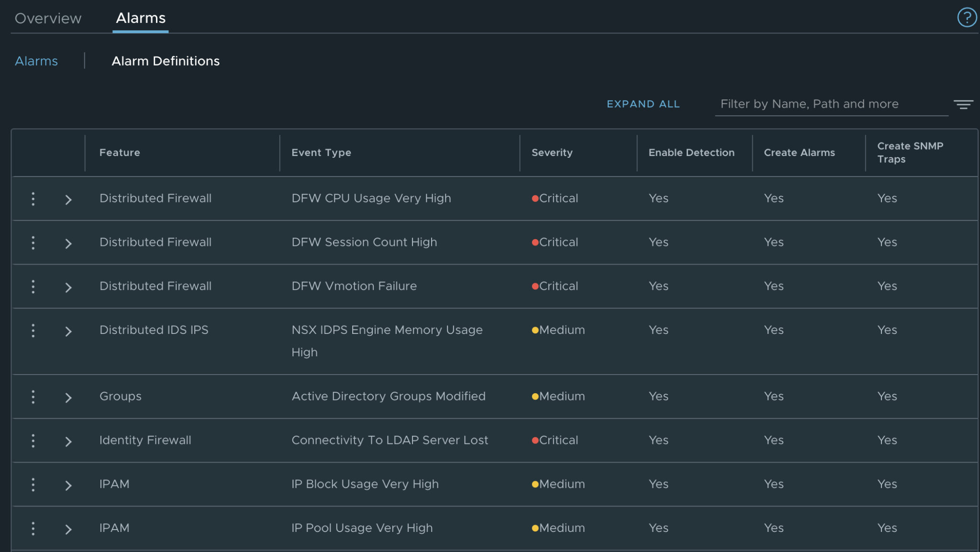Open the help question mark icon
The image size is (980, 552).
coord(966,18)
